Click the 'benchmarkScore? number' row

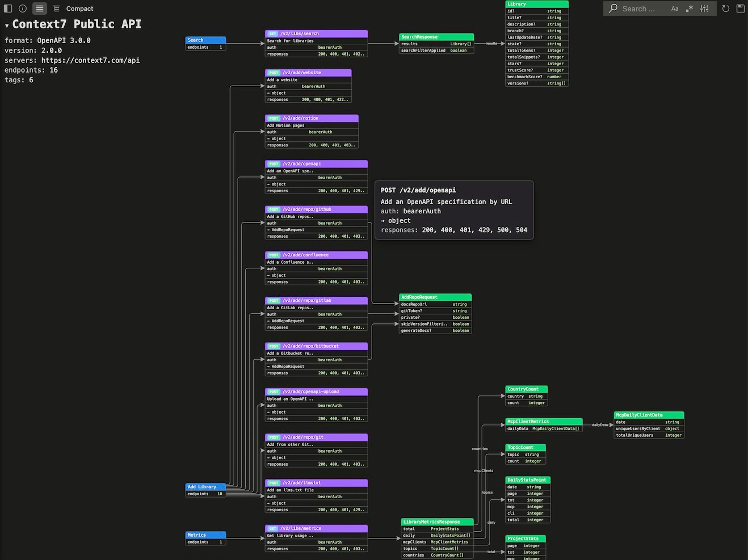[x=537, y=77]
